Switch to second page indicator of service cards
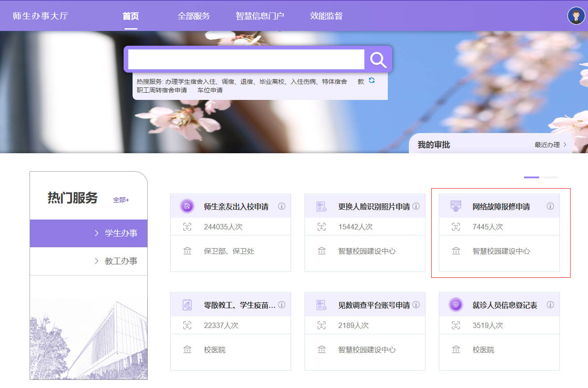The width and height of the screenshot is (588, 388). pyautogui.click(x=550, y=177)
